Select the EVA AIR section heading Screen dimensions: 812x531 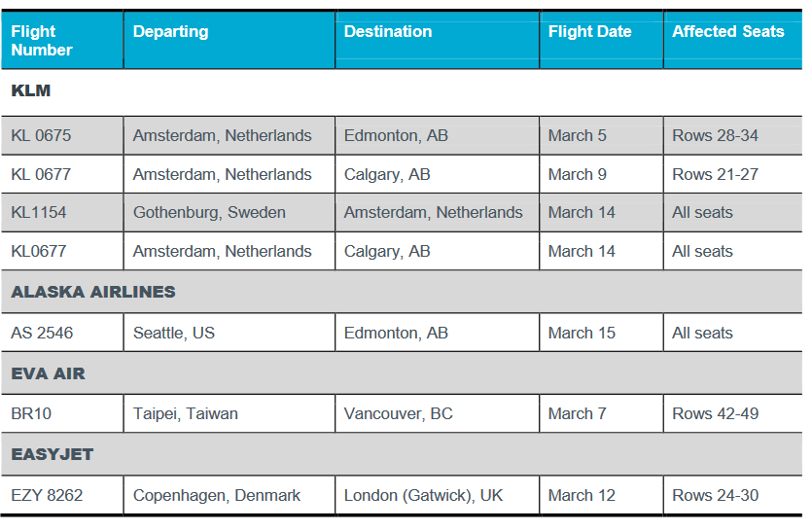pyautogui.click(x=49, y=373)
